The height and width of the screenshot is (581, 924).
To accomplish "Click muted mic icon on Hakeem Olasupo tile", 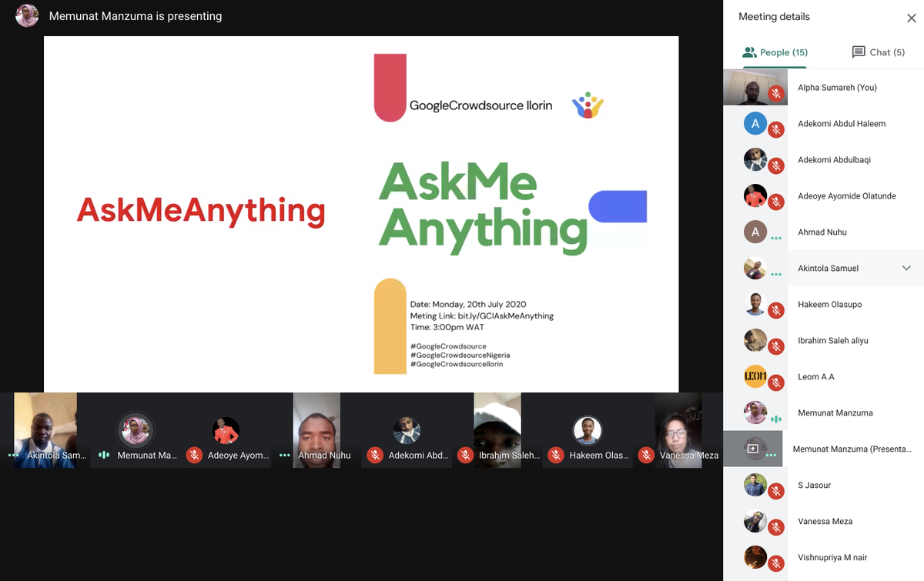I will [x=556, y=456].
